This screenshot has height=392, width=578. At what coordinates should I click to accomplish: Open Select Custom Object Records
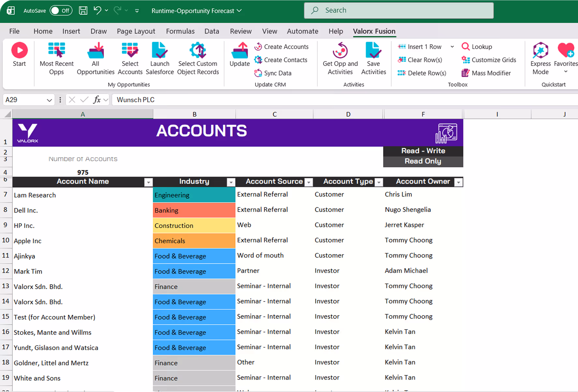pos(198,58)
